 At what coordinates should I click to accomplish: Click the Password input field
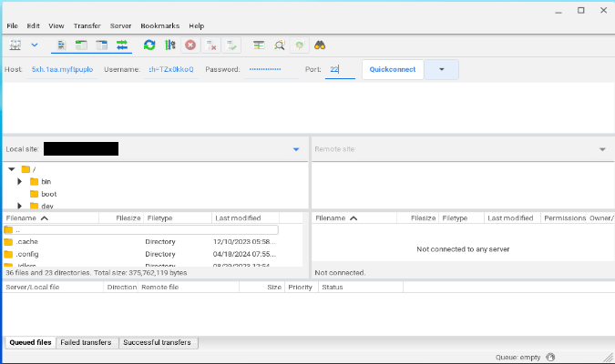(x=271, y=69)
